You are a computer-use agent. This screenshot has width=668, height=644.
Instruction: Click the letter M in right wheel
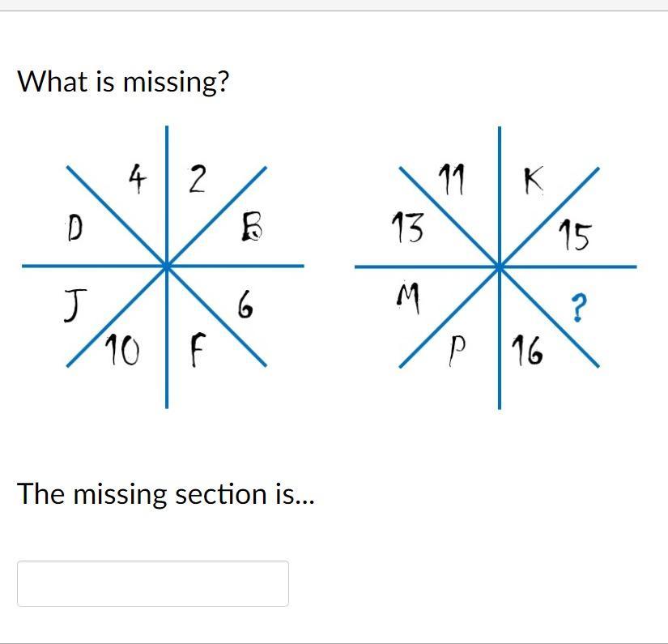pyautogui.click(x=409, y=301)
